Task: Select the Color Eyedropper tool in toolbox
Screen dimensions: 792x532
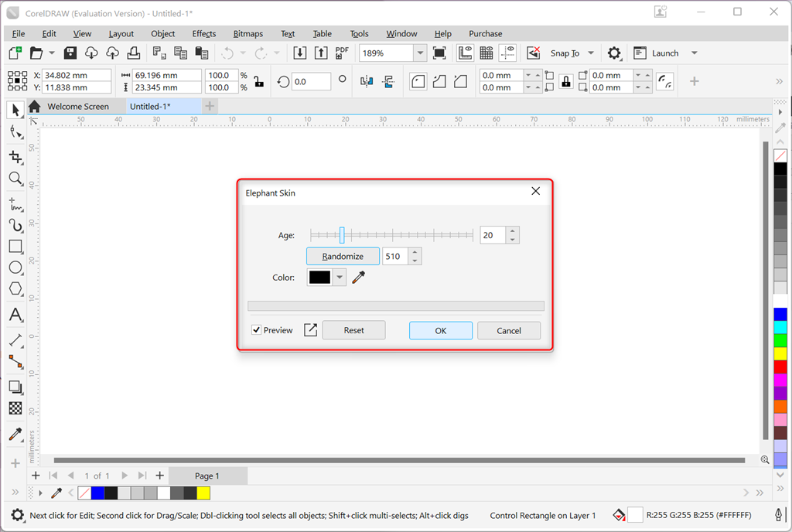Action: 15,434
